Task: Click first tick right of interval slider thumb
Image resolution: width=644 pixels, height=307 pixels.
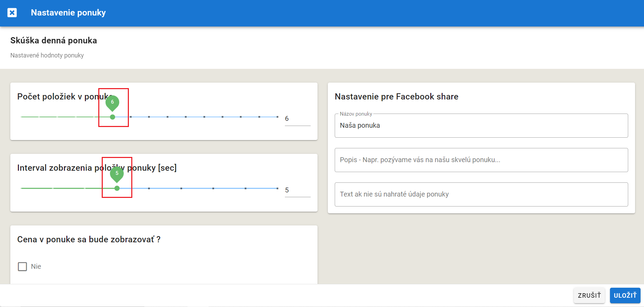Action: [149, 188]
